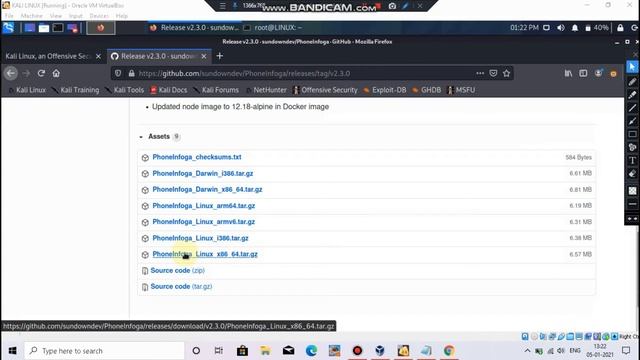Open the VirtualBox Machine menu
This screenshot has width=640, height=360.
pyautogui.click(x=31, y=16)
